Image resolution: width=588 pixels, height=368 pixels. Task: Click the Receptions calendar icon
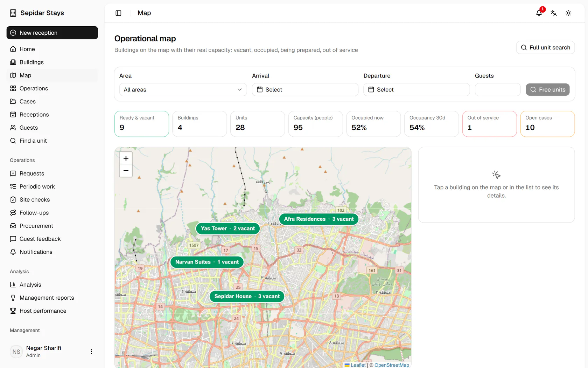13,115
